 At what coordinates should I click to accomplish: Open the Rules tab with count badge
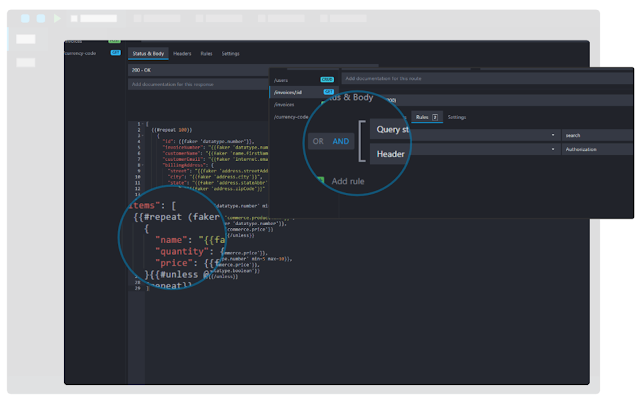[x=427, y=117]
